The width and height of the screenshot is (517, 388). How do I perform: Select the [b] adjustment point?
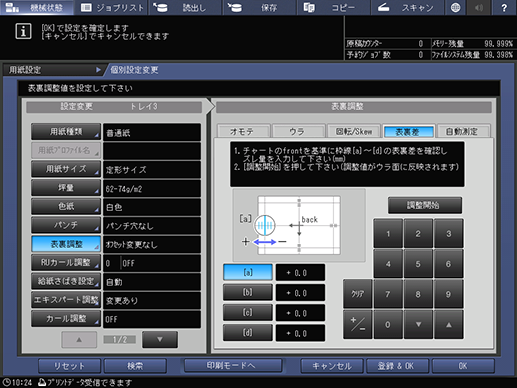click(248, 292)
